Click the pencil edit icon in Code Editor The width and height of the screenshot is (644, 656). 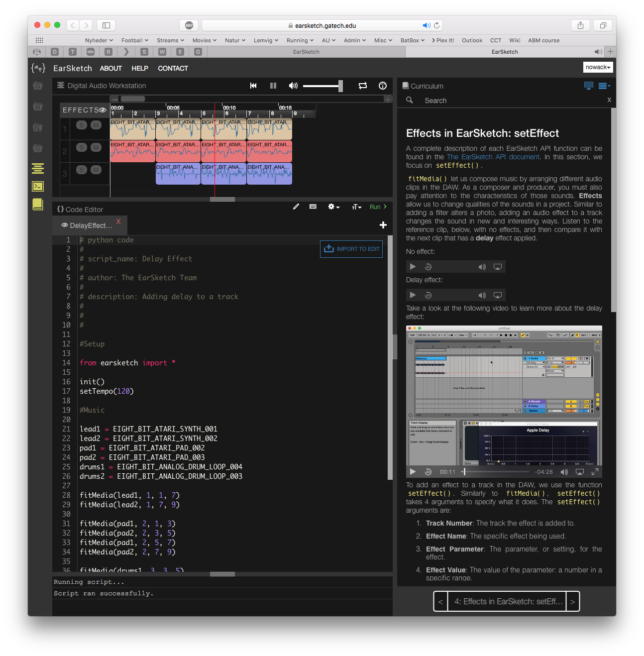coord(296,207)
